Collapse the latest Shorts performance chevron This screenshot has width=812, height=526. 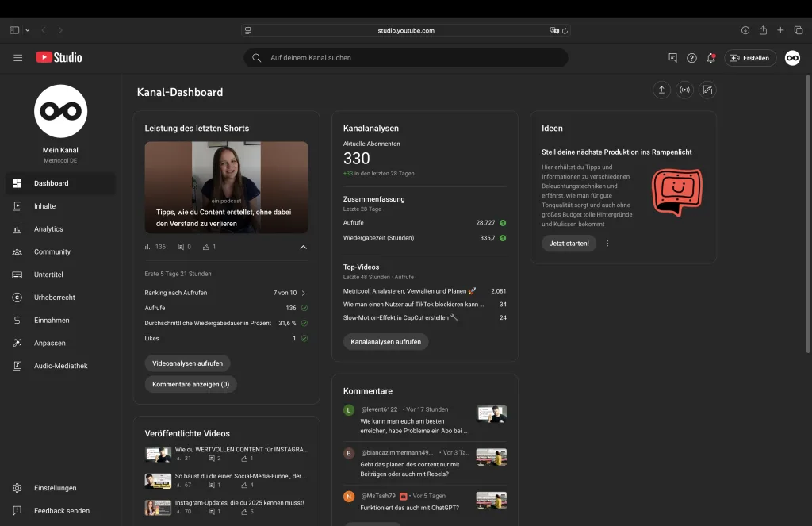[303, 247]
